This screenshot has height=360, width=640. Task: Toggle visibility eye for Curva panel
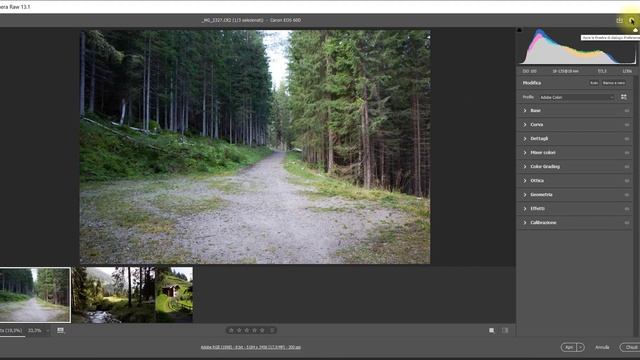[x=627, y=124]
